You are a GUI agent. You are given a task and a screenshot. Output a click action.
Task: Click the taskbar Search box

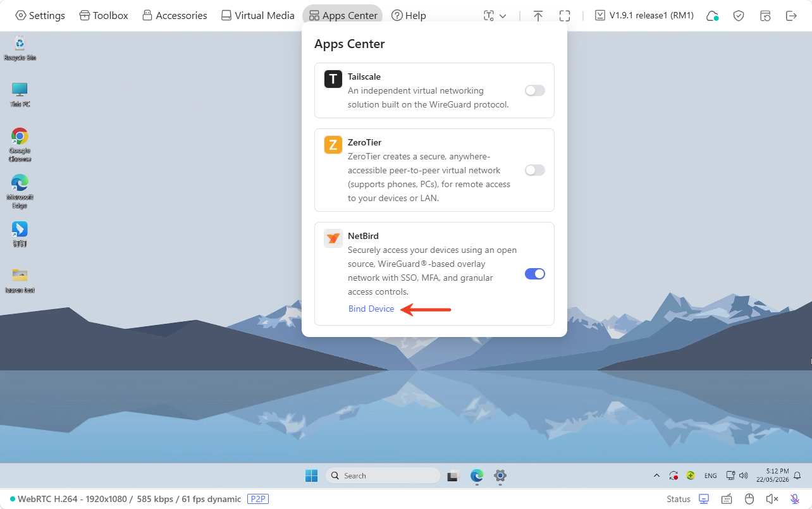(383, 475)
